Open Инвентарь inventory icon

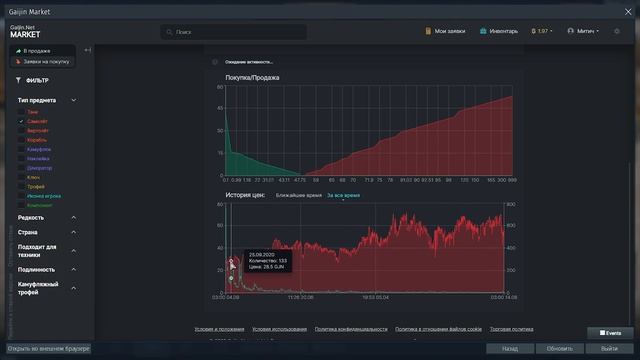(483, 31)
